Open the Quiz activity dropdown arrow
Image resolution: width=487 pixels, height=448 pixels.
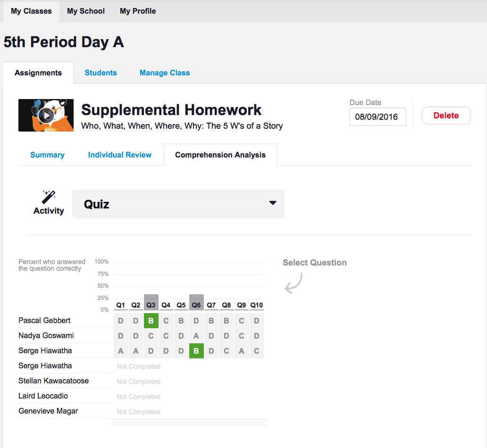click(x=272, y=203)
